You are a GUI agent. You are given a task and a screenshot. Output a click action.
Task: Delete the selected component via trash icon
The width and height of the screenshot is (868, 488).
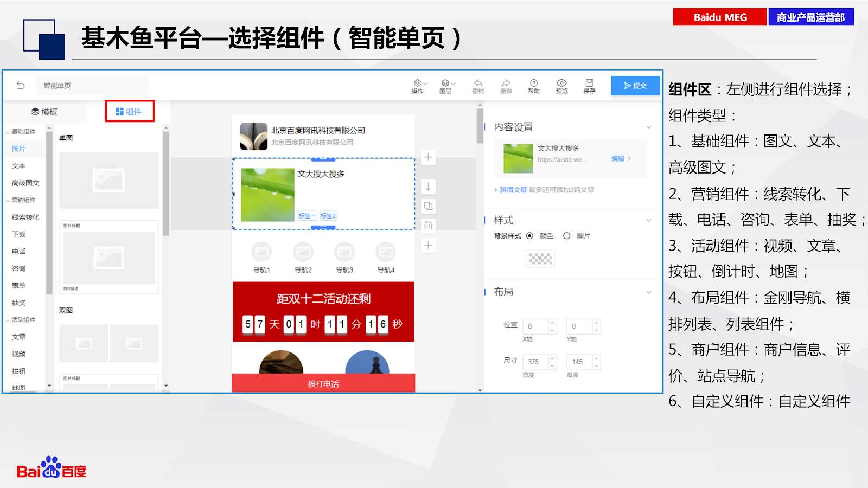point(428,226)
